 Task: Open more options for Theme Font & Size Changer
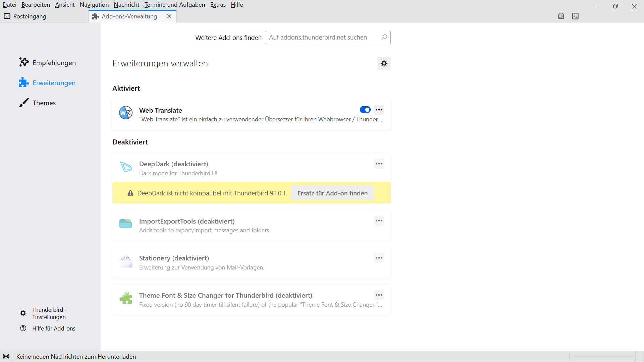[x=379, y=295]
